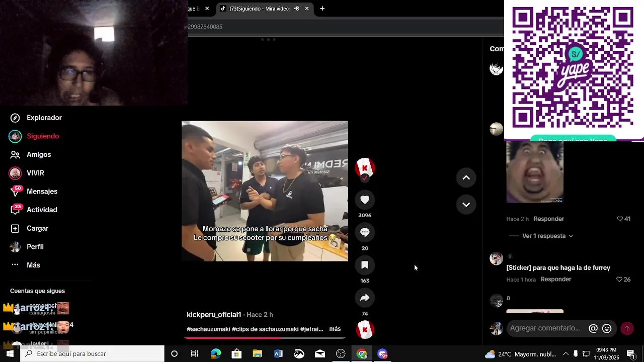Open Explorador in the sidebar
644x362 pixels.
[36, 118]
